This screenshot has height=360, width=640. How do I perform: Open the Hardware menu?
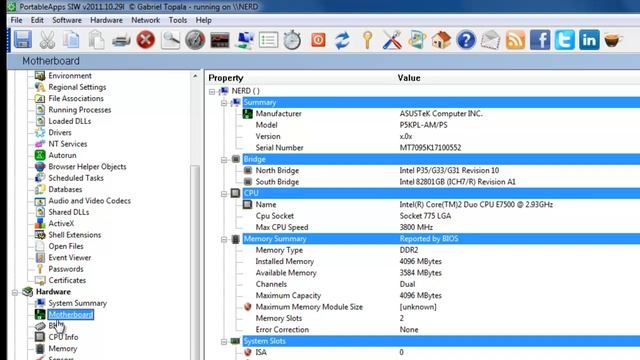107,20
